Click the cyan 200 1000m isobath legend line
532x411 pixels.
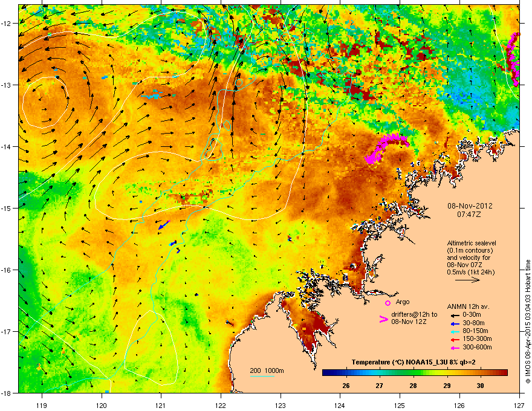[262, 376]
